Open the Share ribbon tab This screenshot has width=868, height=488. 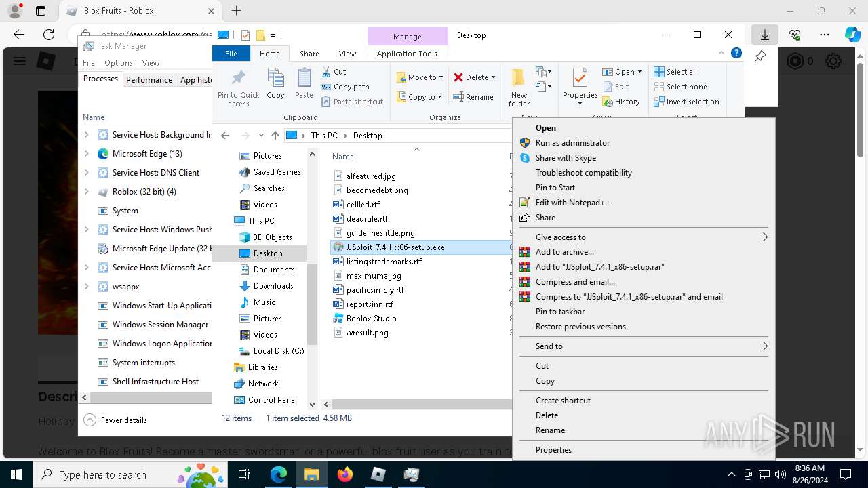tap(309, 54)
